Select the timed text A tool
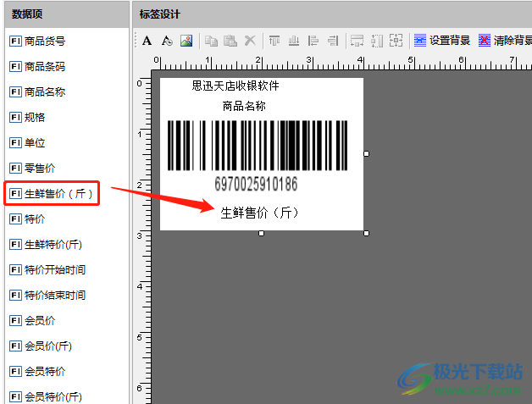532x404 pixels. [167, 41]
